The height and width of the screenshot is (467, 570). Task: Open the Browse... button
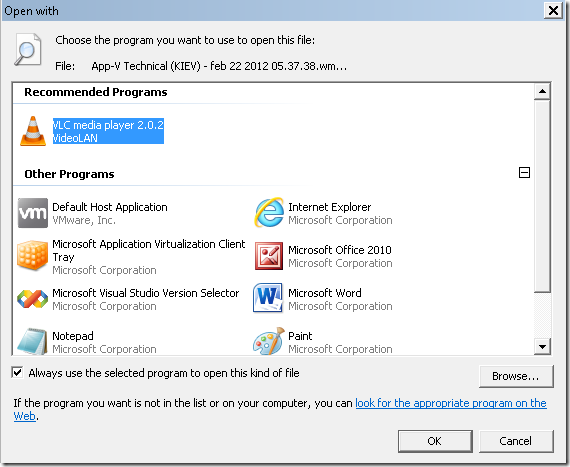click(x=516, y=376)
